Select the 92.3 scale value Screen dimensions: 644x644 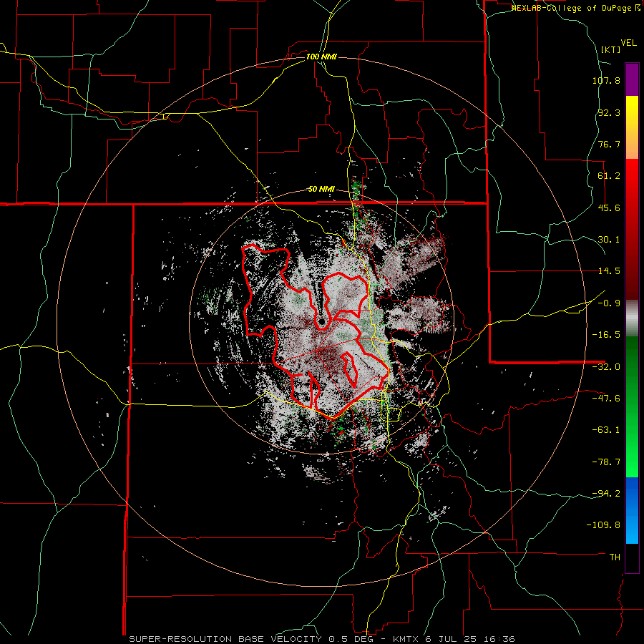(609, 112)
